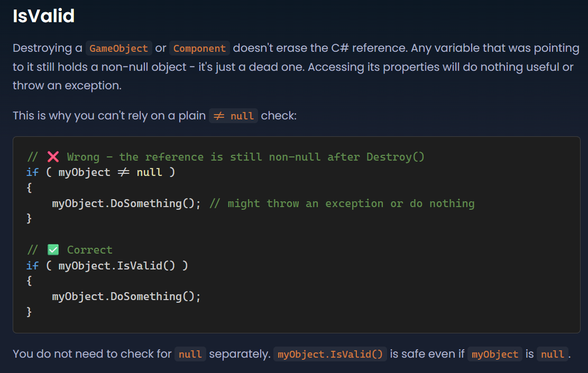
Task: Click the IsValid heading
Action: click(x=43, y=16)
